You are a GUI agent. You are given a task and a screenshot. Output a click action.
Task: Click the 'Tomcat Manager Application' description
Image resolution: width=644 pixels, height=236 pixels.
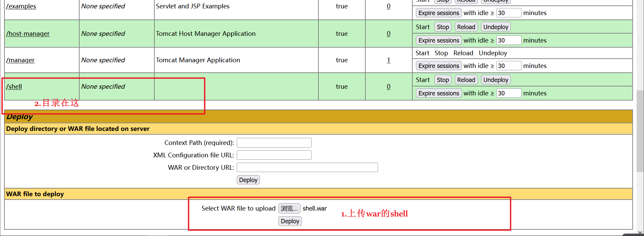[x=198, y=60]
